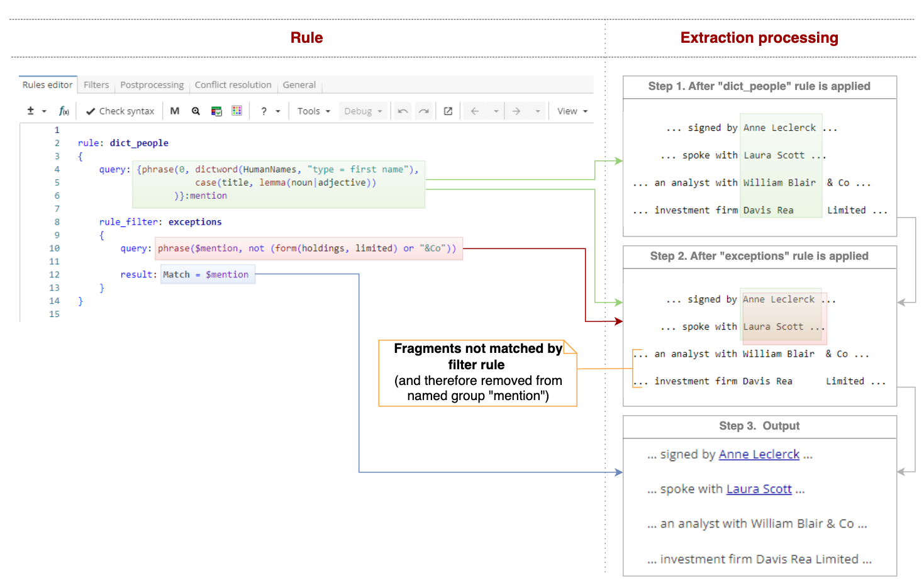924x585 pixels.
Task: Switch to the Filters tab
Action: [96, 85]
